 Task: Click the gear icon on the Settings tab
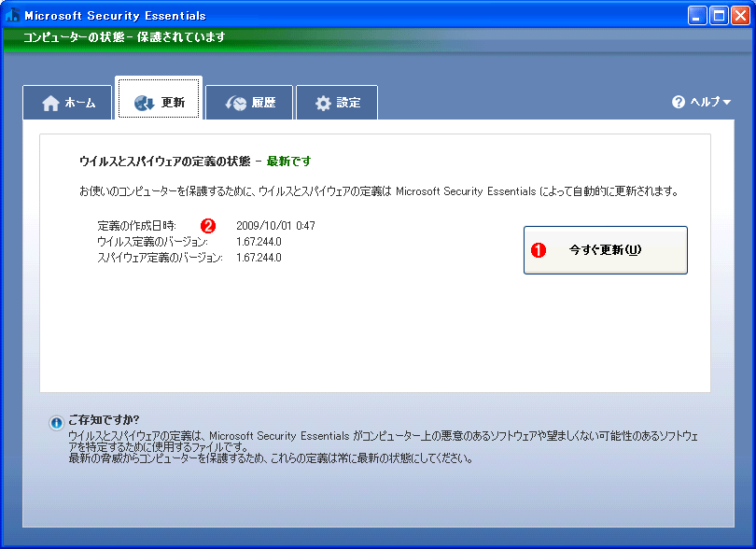pos(323,103)
